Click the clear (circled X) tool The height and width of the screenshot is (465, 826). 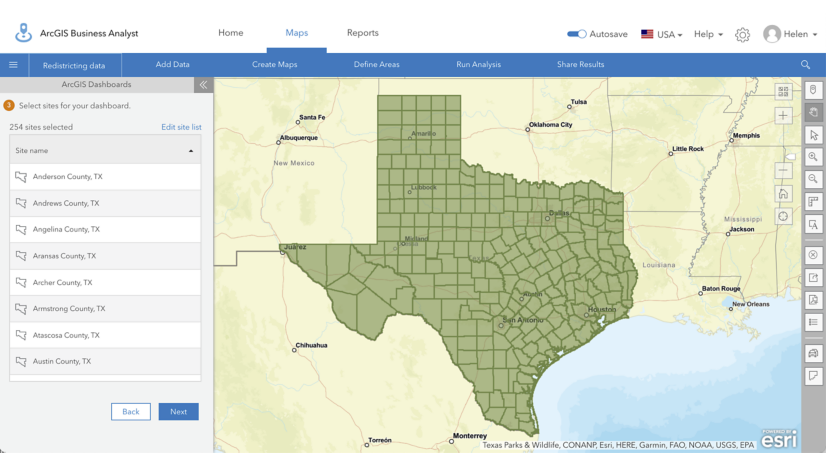(x=813, y=255)
